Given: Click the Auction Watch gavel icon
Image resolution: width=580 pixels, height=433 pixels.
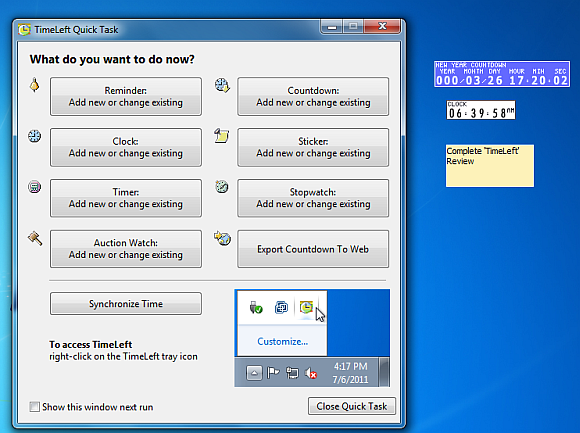Looking at the screenshot, I should (35, 238).
